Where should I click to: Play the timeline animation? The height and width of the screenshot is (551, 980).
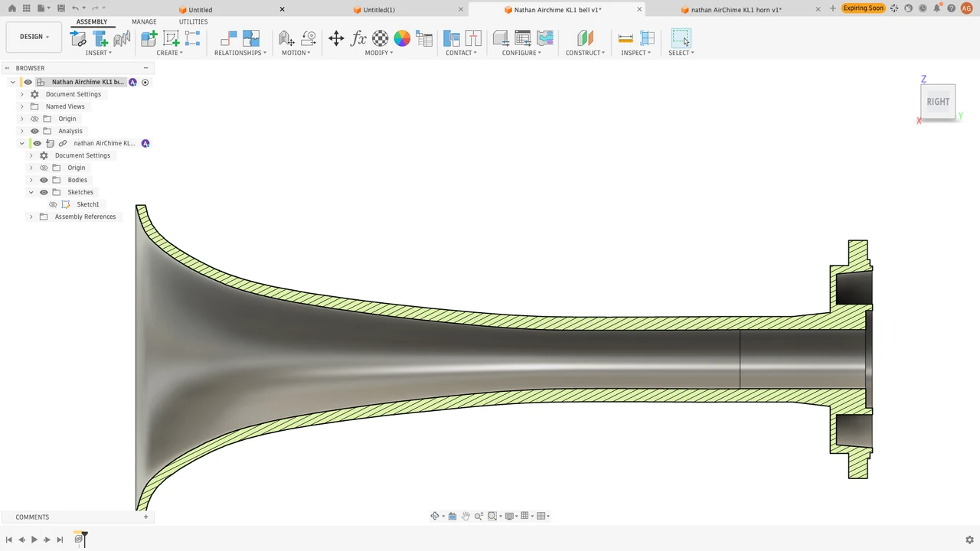tap(34, 540)
